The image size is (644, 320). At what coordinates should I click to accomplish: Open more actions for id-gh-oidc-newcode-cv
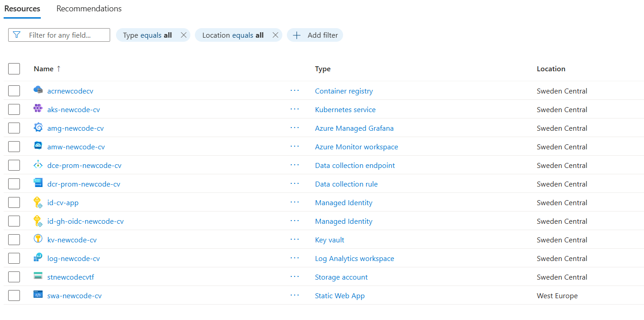click(295, 221)
